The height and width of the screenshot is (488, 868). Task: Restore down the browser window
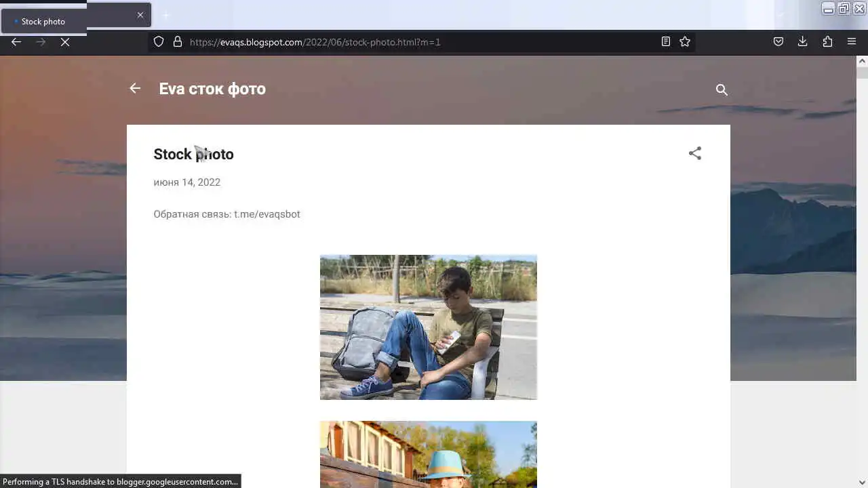(844, 9)
